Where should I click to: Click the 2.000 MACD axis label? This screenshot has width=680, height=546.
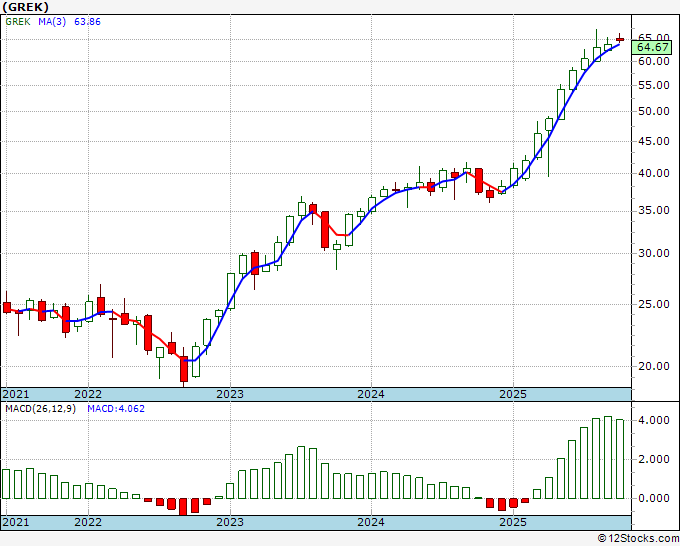[654, 459]
